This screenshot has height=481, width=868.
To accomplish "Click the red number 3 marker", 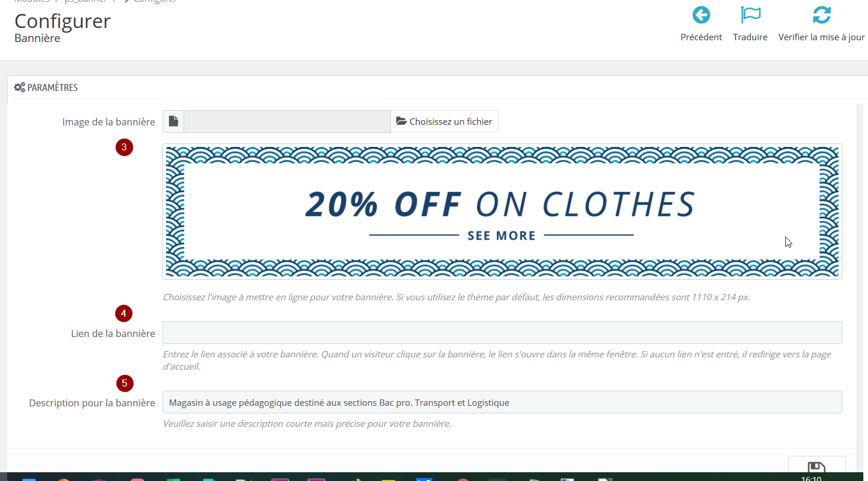I will (124, 148).
